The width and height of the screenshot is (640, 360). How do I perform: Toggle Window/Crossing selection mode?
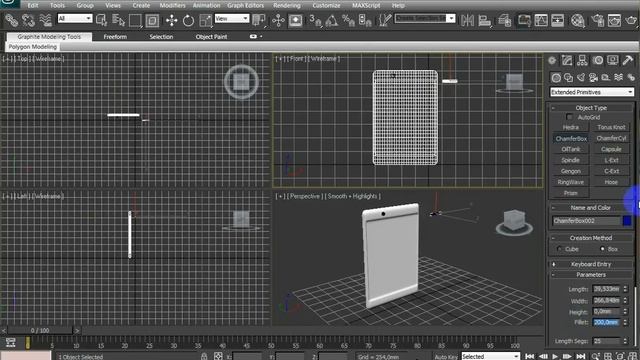pos(152,20)
